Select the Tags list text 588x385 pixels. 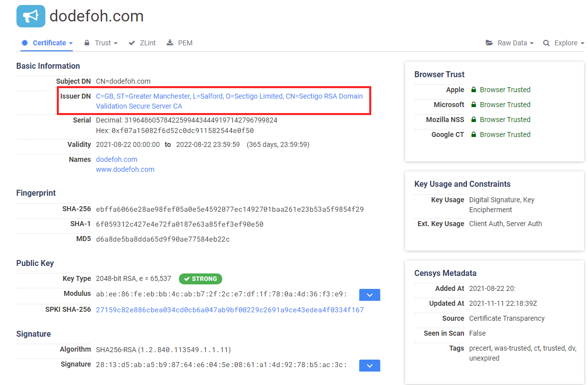click(x=523, y=353)
